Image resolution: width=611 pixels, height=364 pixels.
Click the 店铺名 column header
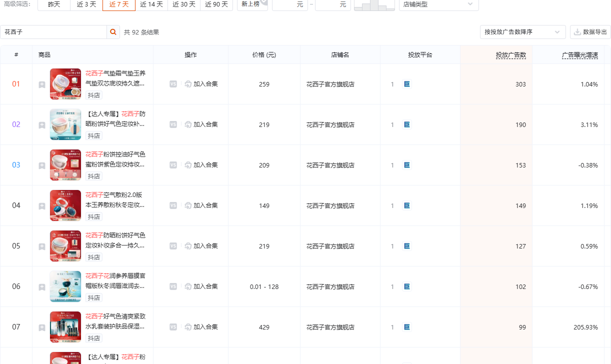point(340,55)
